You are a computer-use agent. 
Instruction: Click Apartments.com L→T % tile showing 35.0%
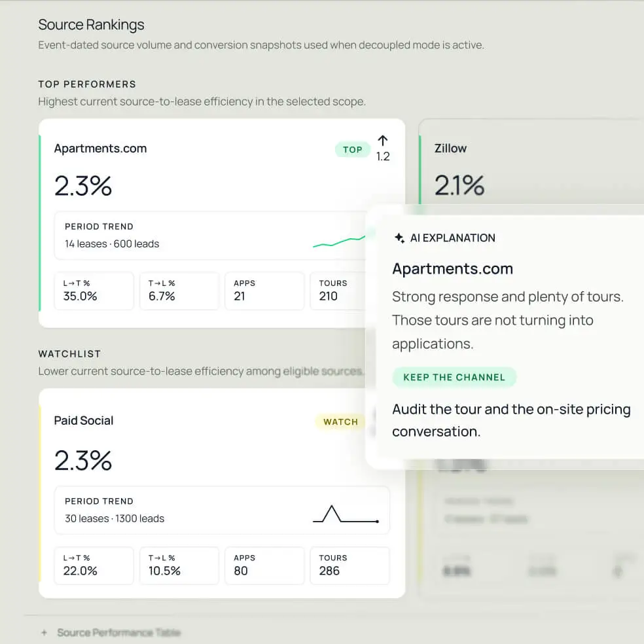[x=94, y=291]
